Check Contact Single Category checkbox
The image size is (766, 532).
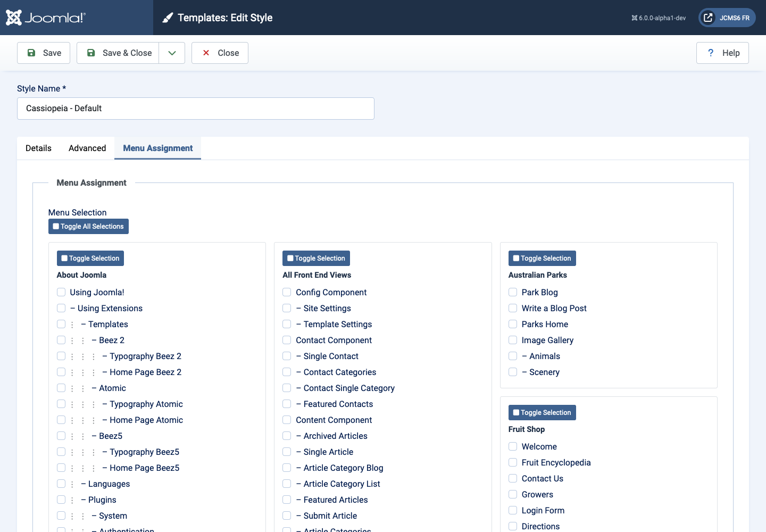[x=287, y=388]
